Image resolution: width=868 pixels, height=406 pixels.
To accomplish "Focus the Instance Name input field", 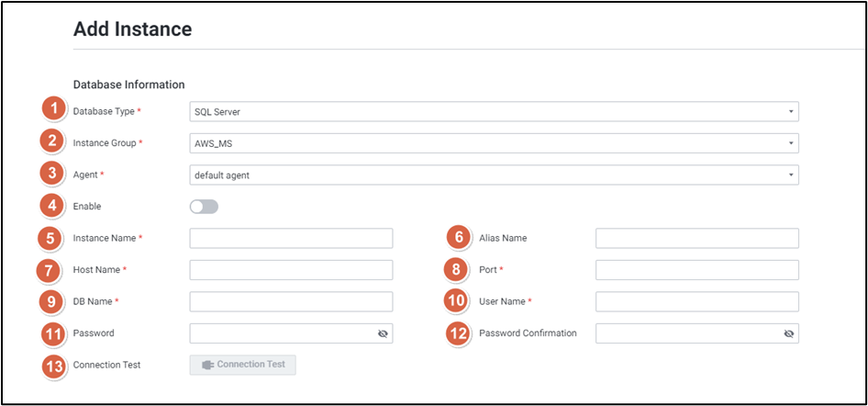I will [291, 239].
